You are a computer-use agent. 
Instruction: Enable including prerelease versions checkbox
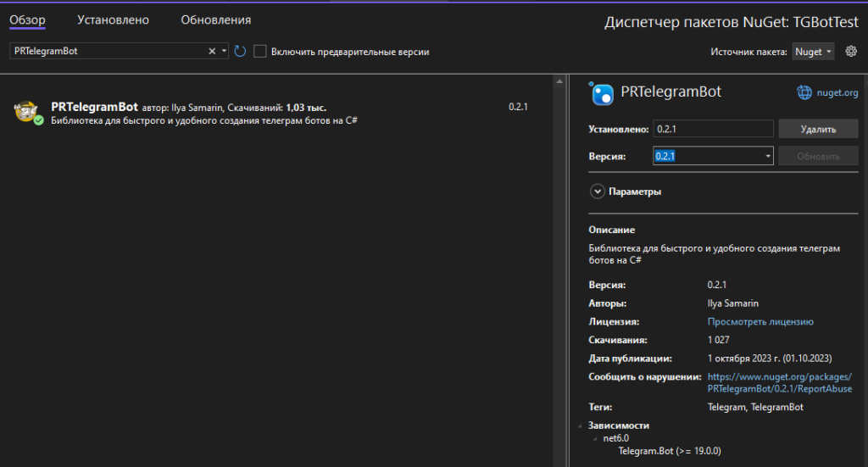[x=259, y=52]
